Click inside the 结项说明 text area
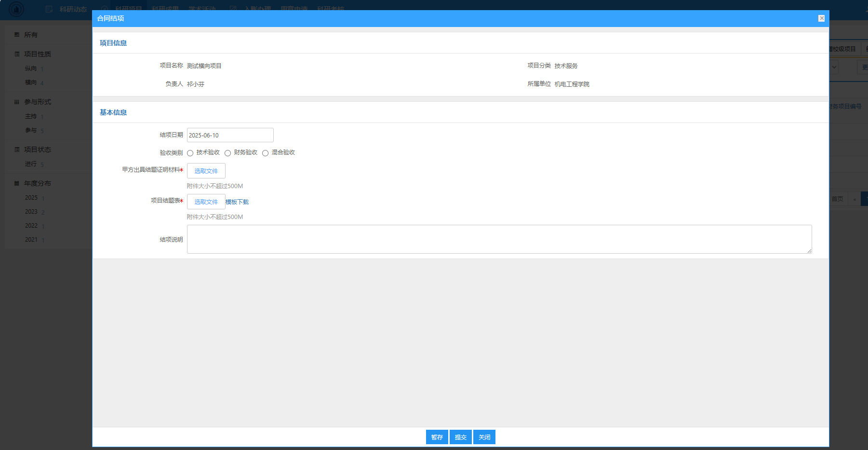Screen dimensions: 868x450 point(499,239)
